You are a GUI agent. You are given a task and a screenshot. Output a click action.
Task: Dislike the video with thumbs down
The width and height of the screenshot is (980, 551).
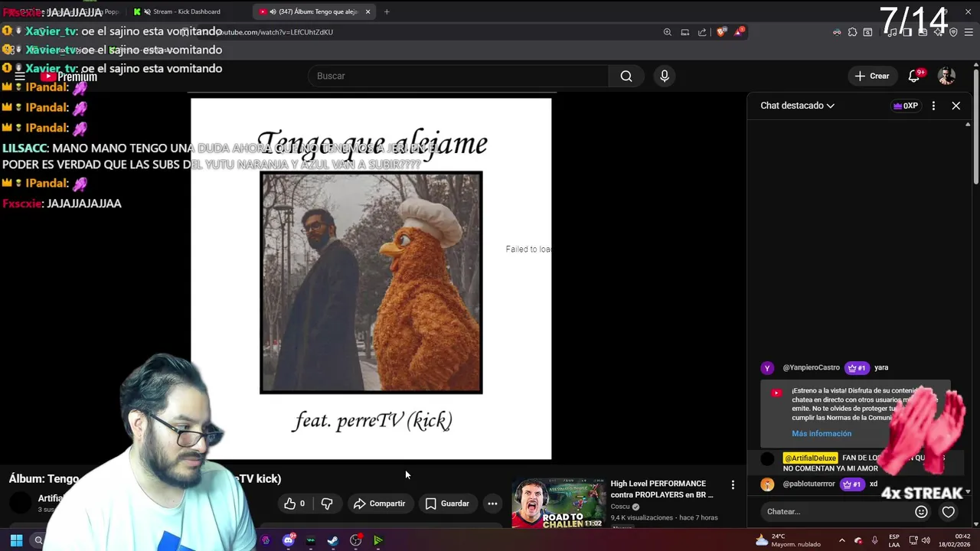[327, 504]
